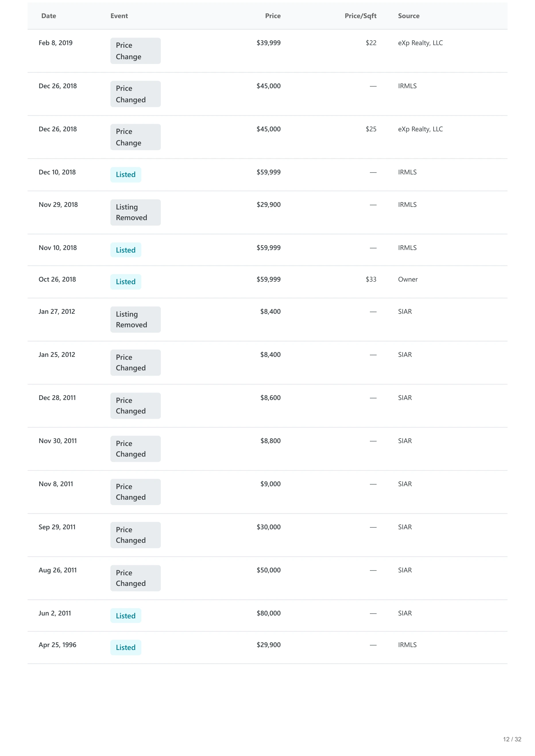The image size is (535, 756).
Task: Click Price Changed badge for Sep 29, 2011
Action: pyautogui.click(x=135, y=535)
